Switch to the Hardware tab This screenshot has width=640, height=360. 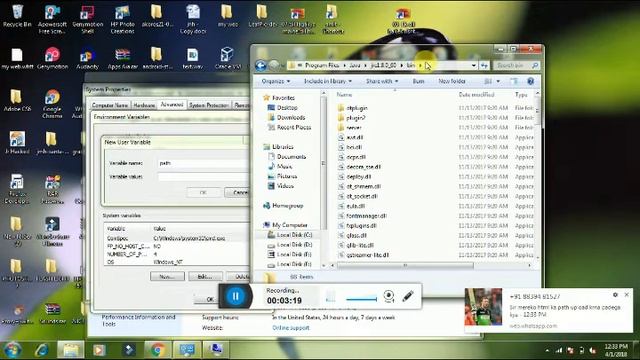coord(144,105)
